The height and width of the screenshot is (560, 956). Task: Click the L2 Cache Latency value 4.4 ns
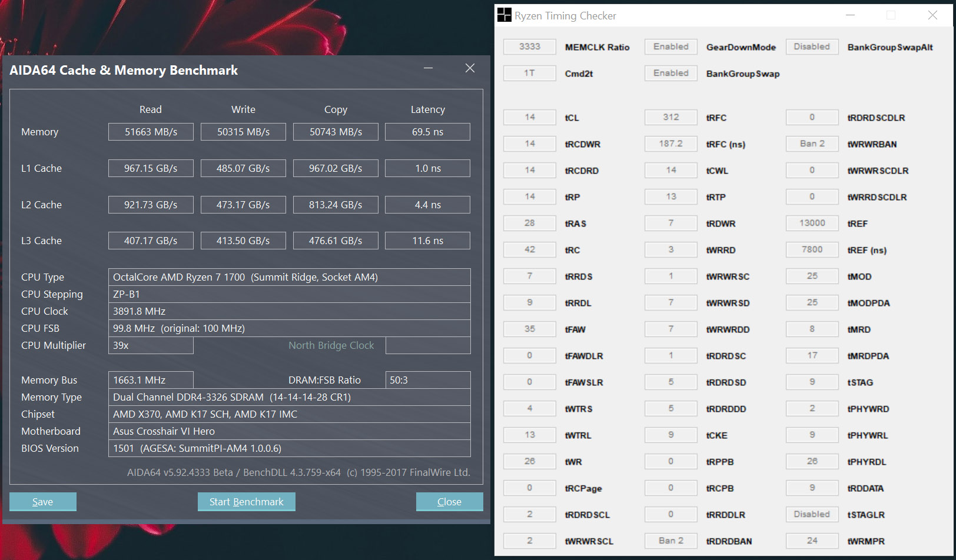(428, 205)
